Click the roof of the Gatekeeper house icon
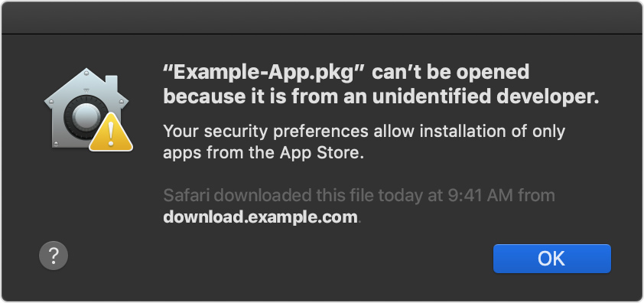This screenshot has width=644, height=303. 86,85
